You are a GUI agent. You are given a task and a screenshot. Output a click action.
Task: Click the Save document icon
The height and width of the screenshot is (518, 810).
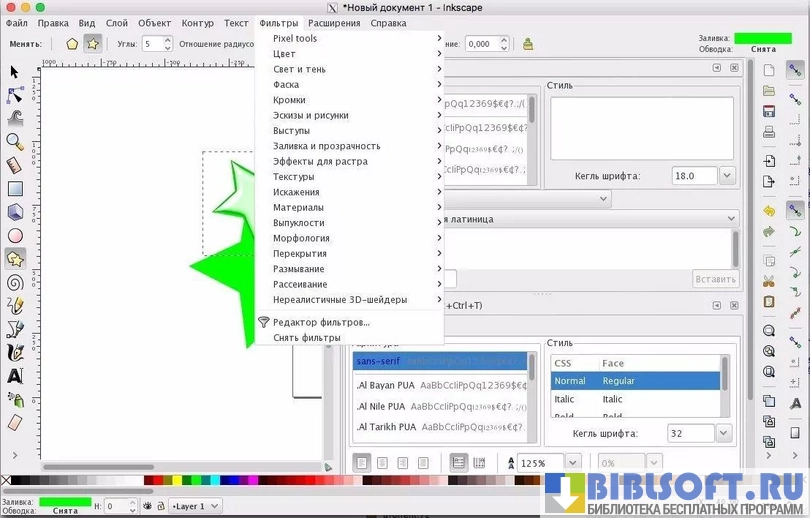coord(769,110)
